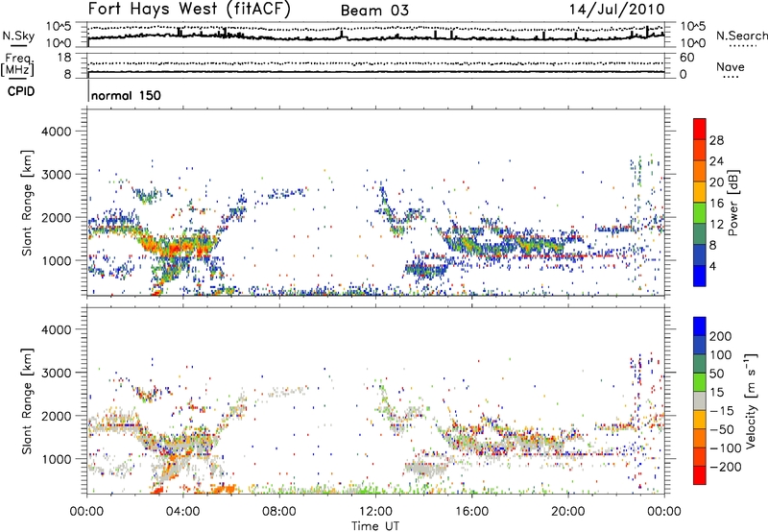Click the "12:00" time tick label
Viewport: 768px width, 532px height.
tap(375, 512)
